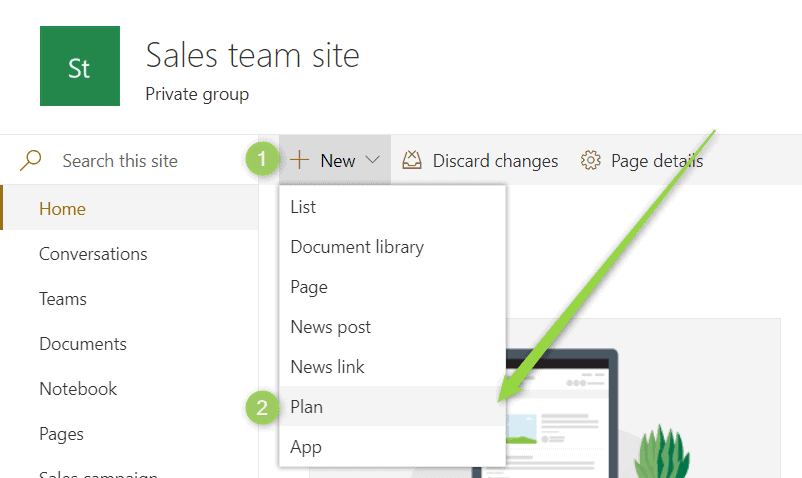Navigate to Documents in sidebar

[83, 344]
